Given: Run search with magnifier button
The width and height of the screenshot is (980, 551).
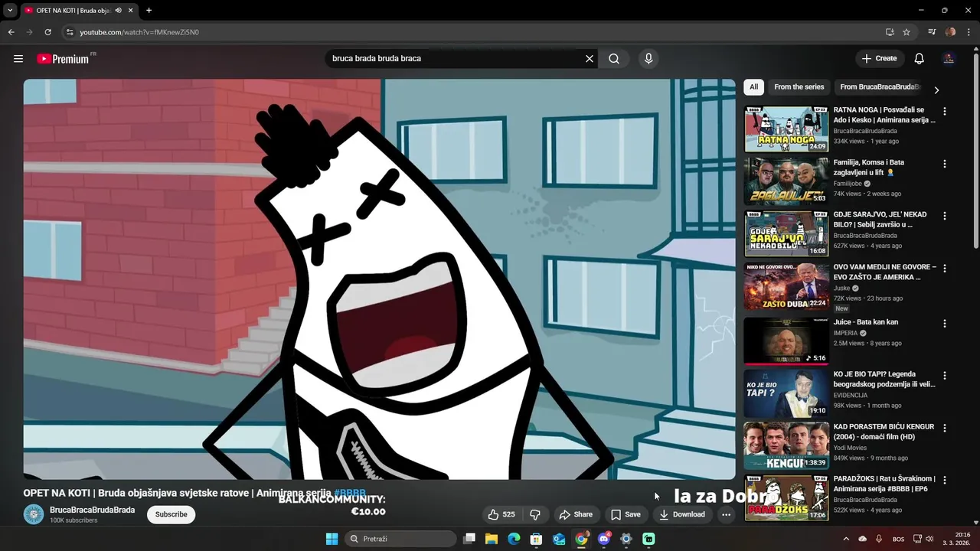Looking at the screenshot, I should coord(614,59).
